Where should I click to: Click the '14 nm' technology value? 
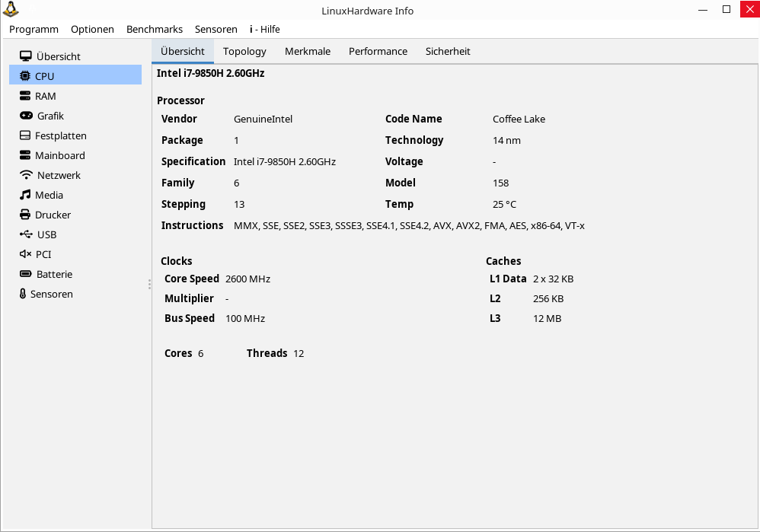tap(507, 141)
